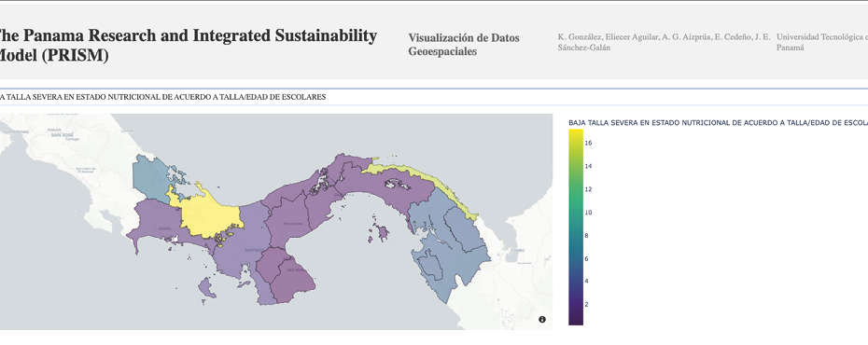Click the authors list K. González, Eliecer Aguilar

click(x=664, y=42)
